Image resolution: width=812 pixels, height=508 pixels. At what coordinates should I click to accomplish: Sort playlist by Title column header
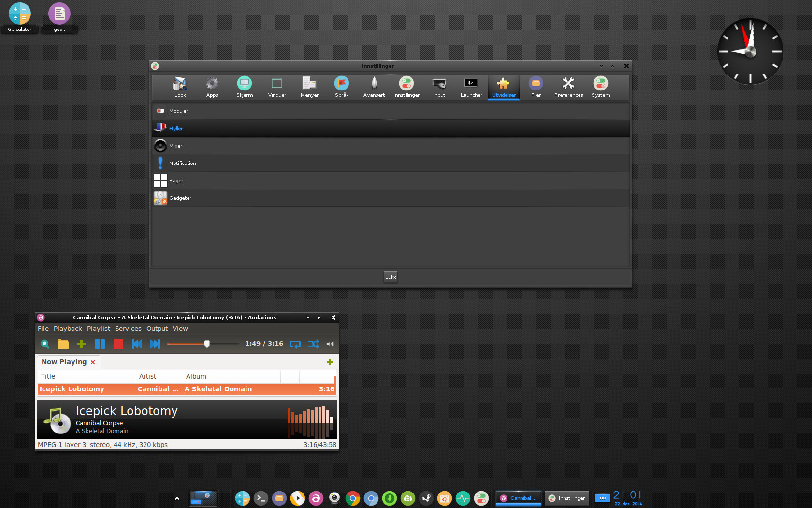tap(87, 376)
